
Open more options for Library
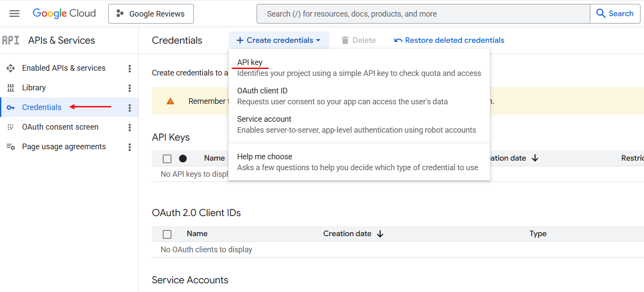tap(130, 88)
